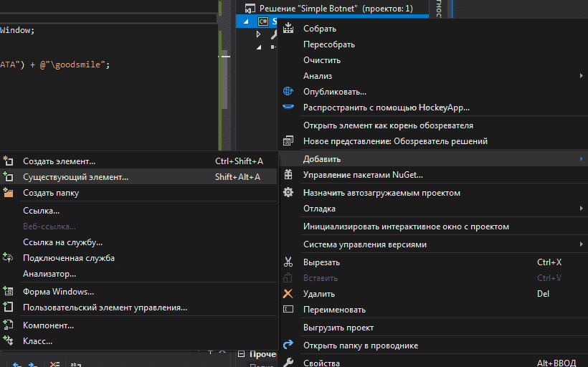Select Выгрузить проект menu entry
Image resolution: width=588 pixels, height=367 pixels.
click(338, 328)
